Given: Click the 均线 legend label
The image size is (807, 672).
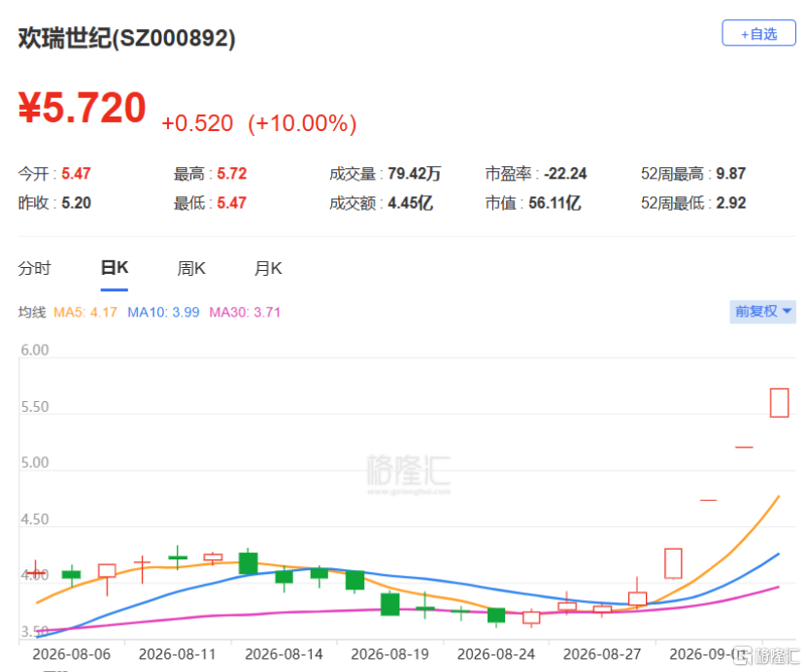Looking at the screenshot, I should (32, 313).
